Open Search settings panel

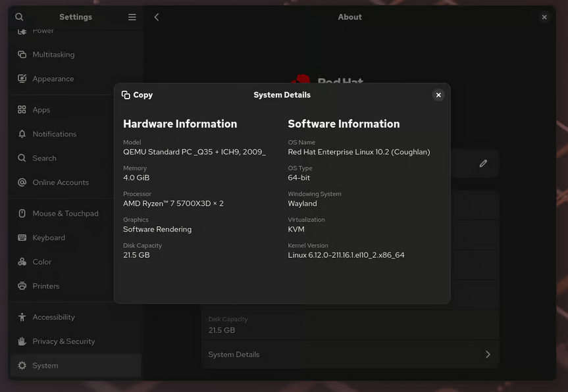76,158
